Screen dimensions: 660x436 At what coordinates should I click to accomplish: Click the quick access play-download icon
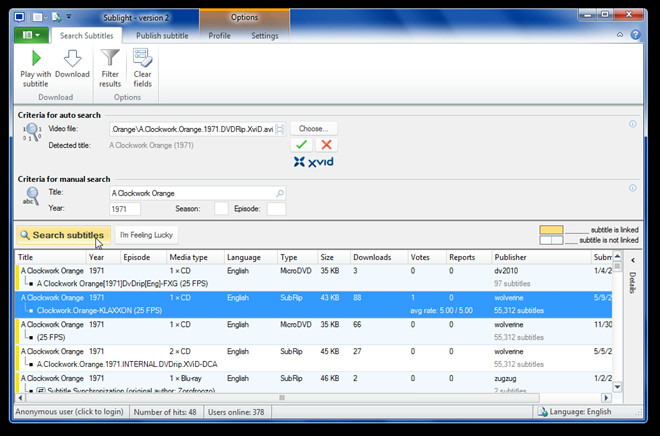pyautogui.click(x=57, y=17)
